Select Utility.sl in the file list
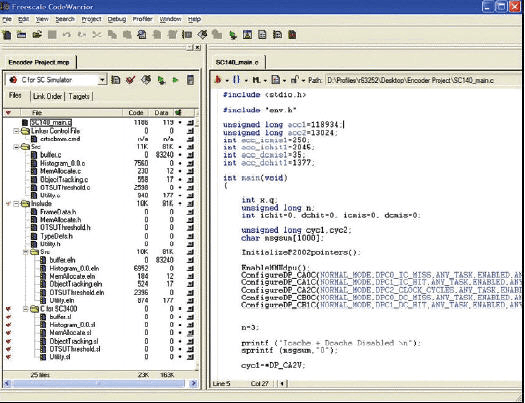 click(60, 357)
